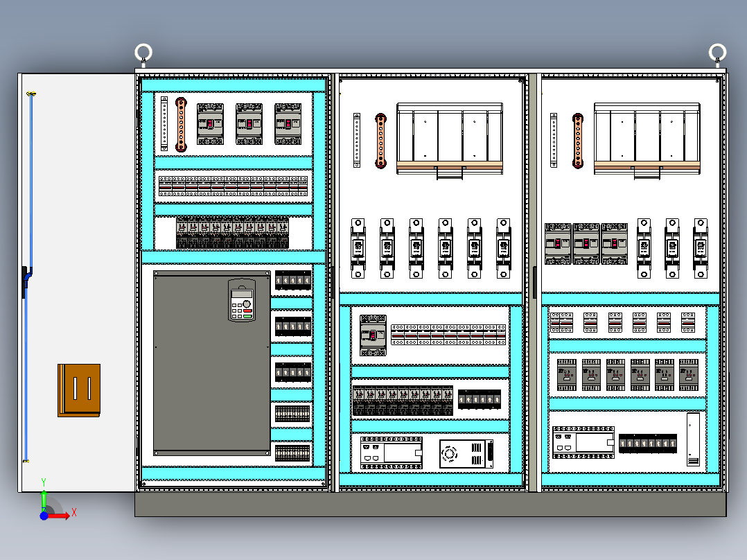Select the white vertical terminal strip in left cabinet
The width and height of the screenshot is (747, 560).
(164, 123)
